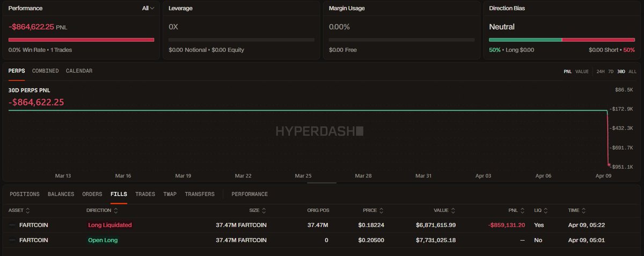Switch chart to VALUE mode
Image resolution: width=644 pixels, height=256 pixels.
click(582, 71)
